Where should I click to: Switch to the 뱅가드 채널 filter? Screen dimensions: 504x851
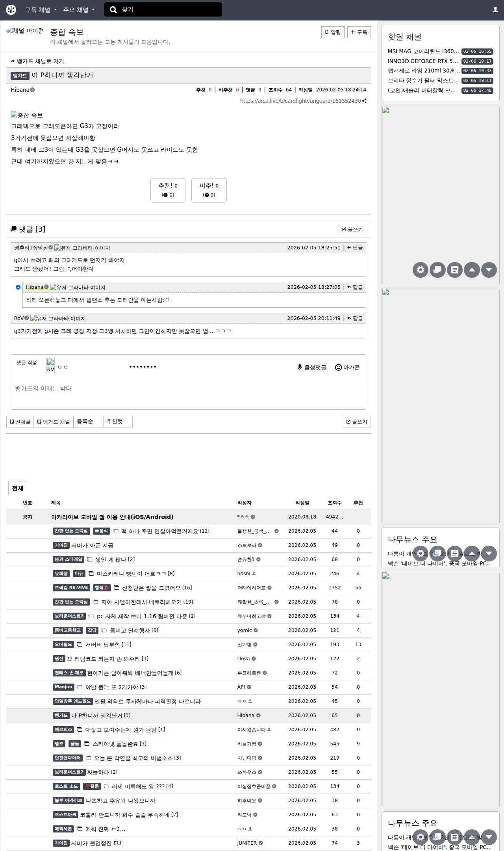click(54, 422)
